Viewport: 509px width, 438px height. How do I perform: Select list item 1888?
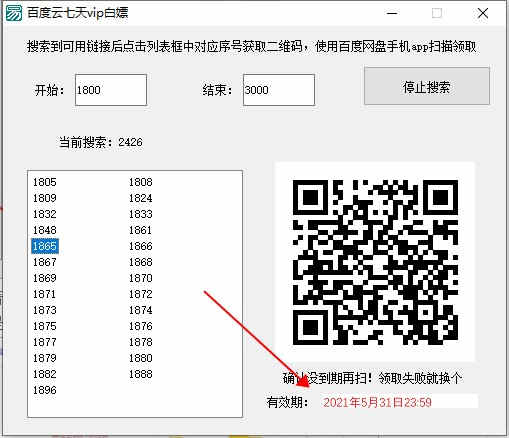coord(141,374)
